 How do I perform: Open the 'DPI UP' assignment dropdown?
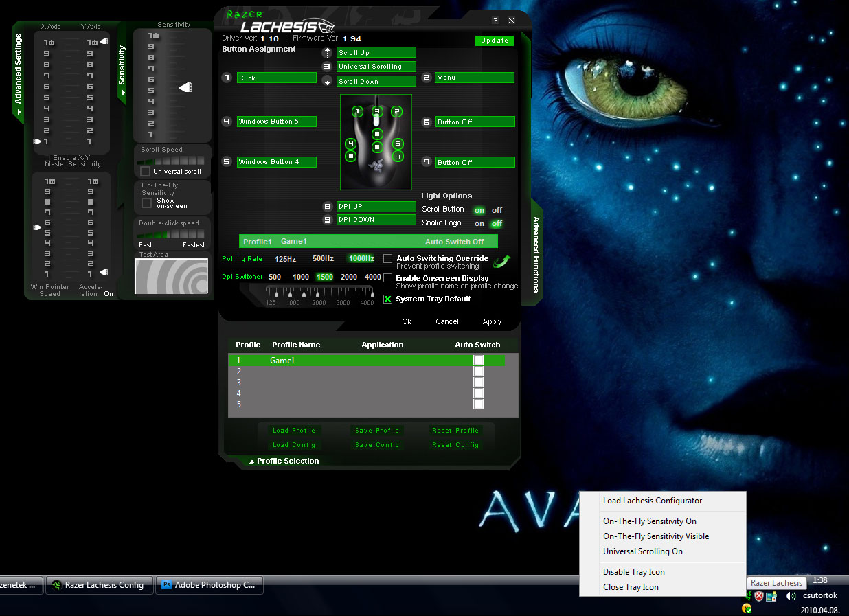click(376, 206)
